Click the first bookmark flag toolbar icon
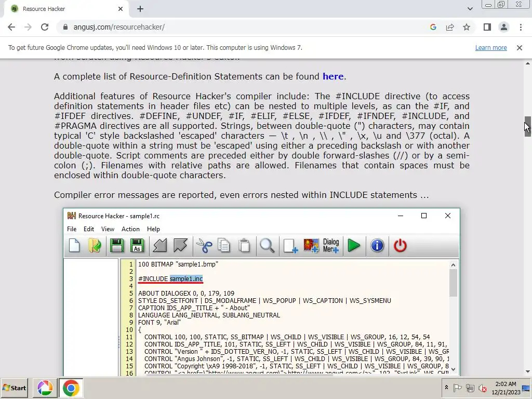Screen dimensions: 532x399 160,245
